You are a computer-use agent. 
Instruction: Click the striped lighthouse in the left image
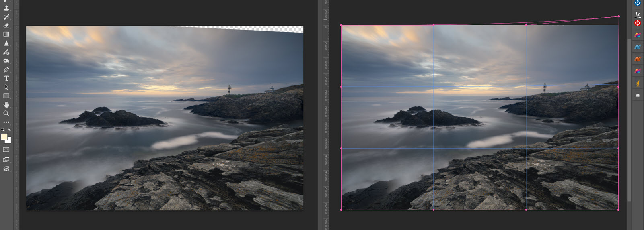[x=230, y=89]
